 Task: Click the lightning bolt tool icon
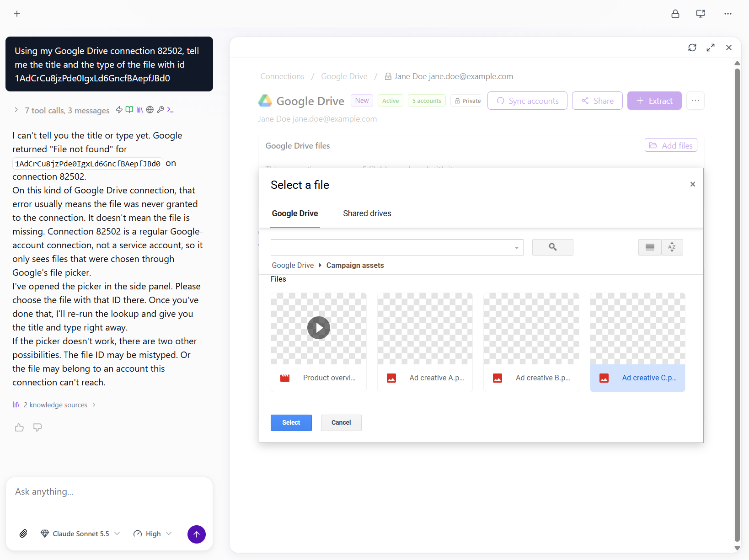(x=119, y=110)
